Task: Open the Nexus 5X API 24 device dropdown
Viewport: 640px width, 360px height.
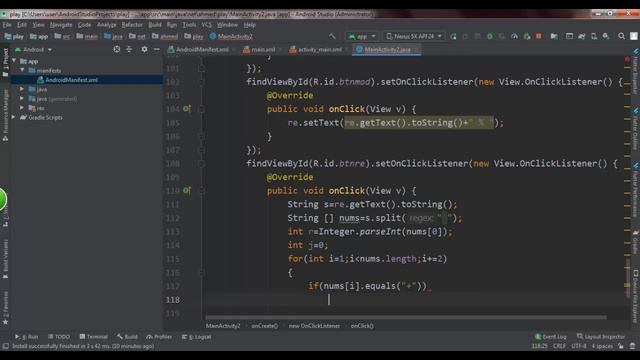Action: [414, 36]
